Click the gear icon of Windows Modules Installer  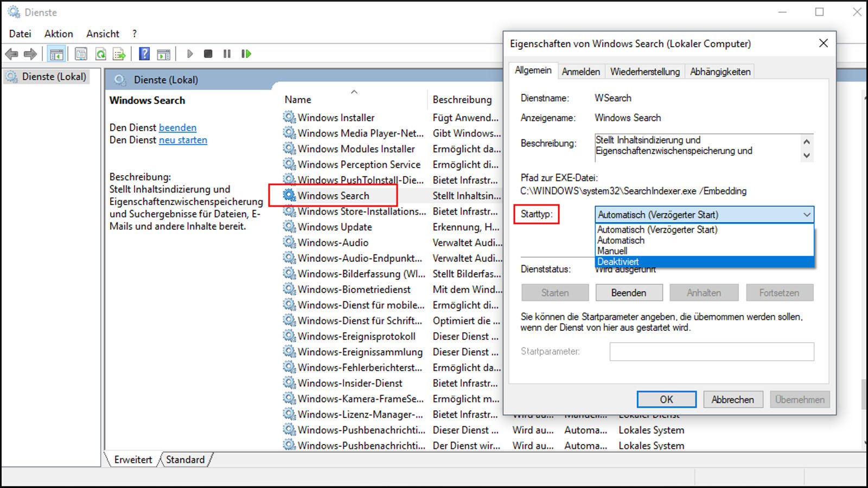click(x=290, y=149)
